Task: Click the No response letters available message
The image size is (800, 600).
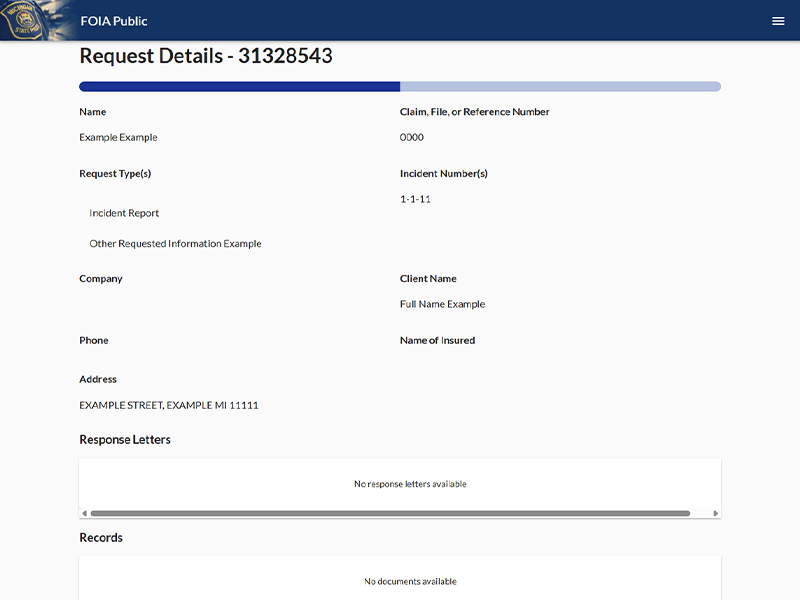Action: point(410,484)
